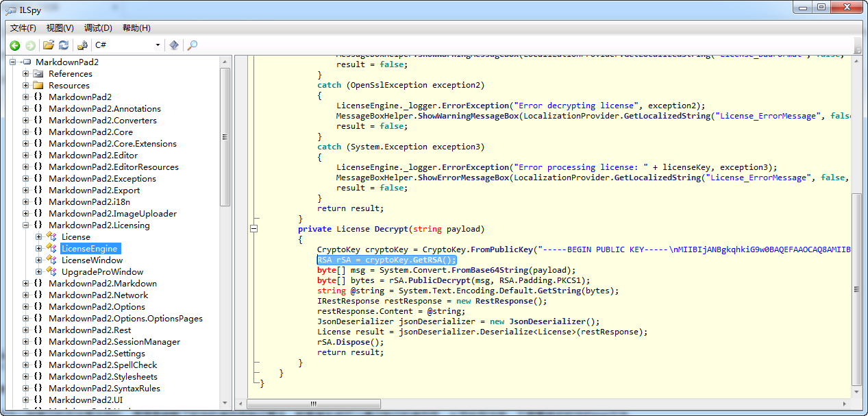The image size is (868, 416).
Task: Go back with the green Back arrow
Action: [14, 45]
